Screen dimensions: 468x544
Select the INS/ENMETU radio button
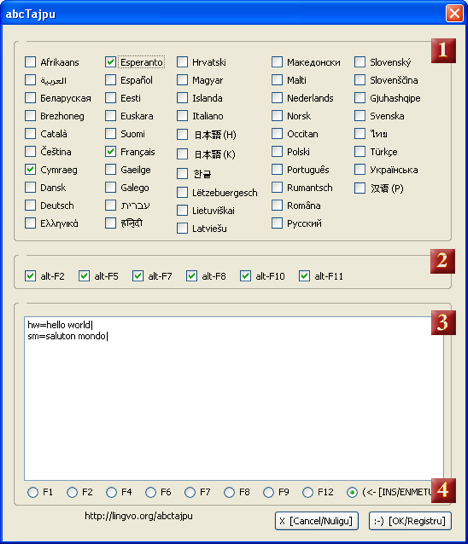click(352, 492)
